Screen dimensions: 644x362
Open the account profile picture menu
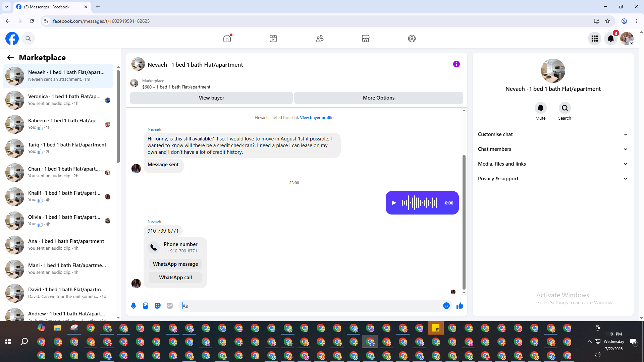click(627, 39)
